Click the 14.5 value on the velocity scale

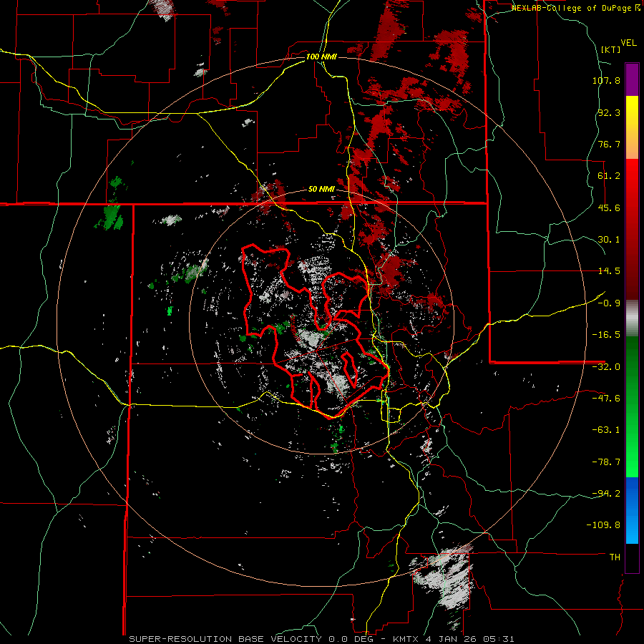pos(609,271)
